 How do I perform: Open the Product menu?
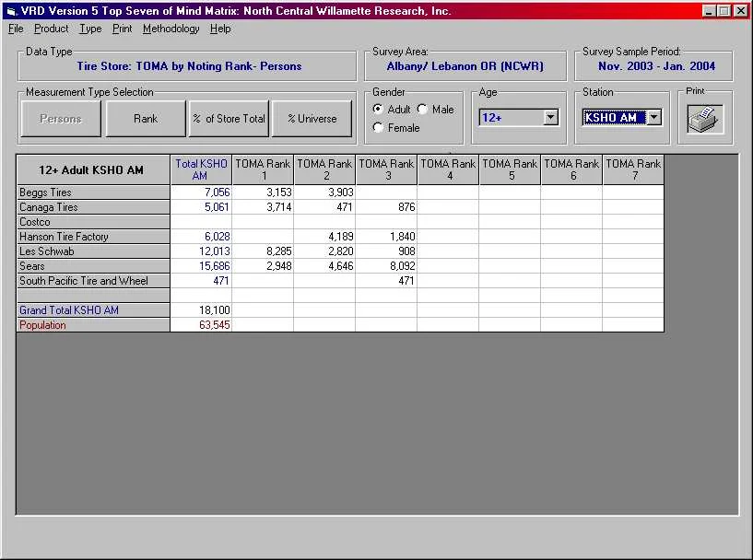(51, 29)
